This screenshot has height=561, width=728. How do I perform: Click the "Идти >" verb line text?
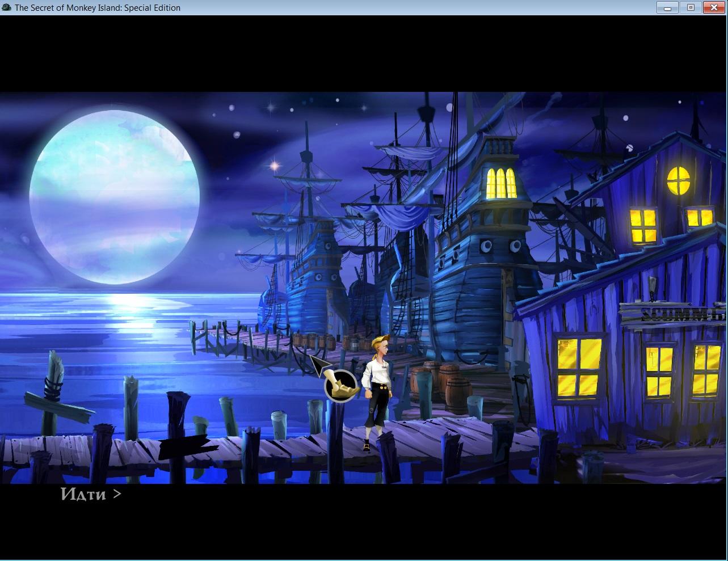91,494
